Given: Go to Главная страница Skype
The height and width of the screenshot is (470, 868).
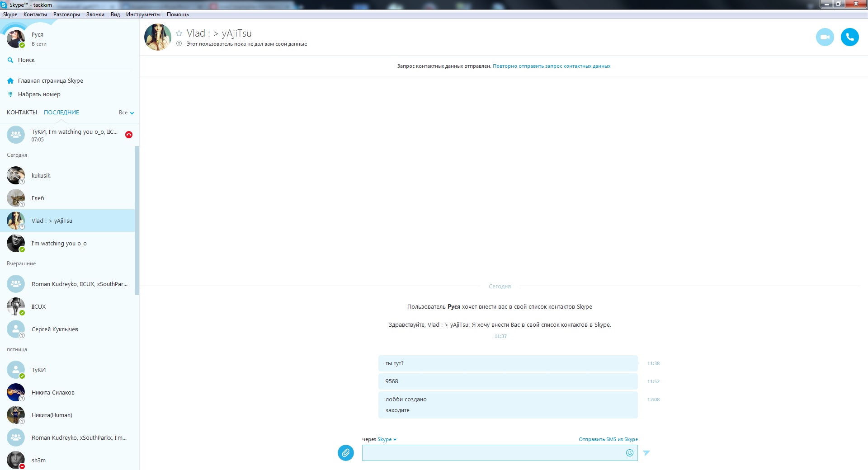Looking at the screenshot, I should [51, 81].
